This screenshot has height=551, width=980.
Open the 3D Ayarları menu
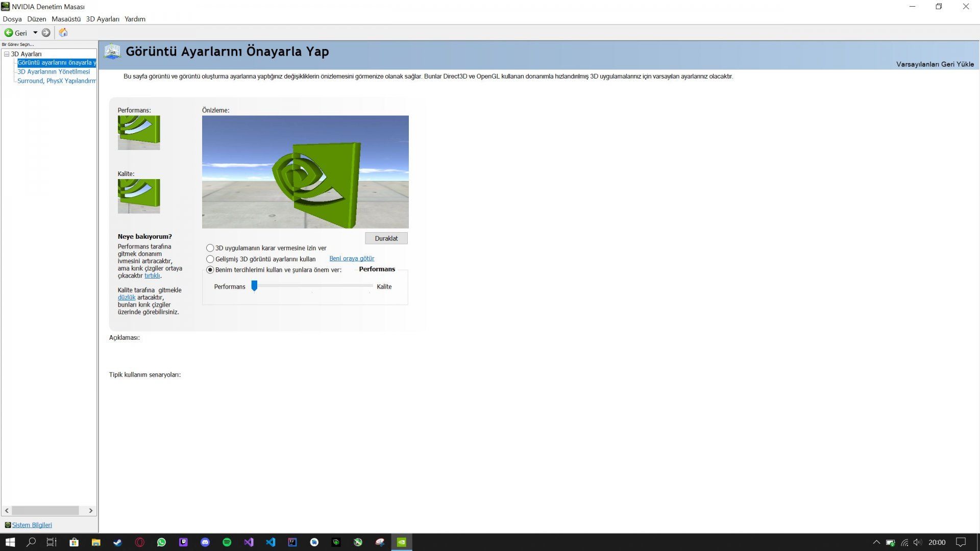(103, 19)
